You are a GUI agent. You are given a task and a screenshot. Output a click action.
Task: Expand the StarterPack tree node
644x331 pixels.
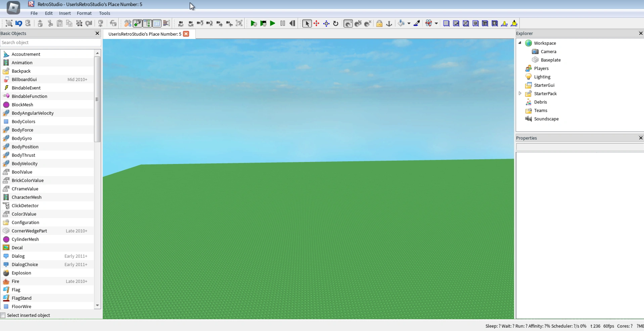click(520, 93)
